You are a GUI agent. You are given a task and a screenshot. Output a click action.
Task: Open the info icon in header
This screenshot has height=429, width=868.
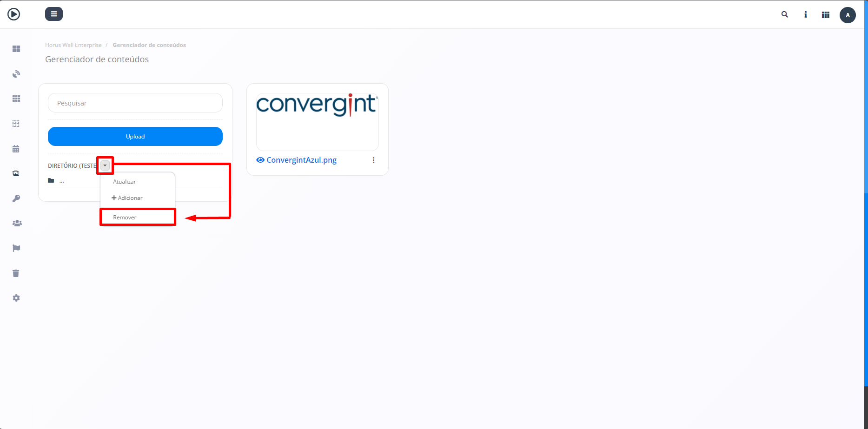pyautogui.click(x=806, y=14)
